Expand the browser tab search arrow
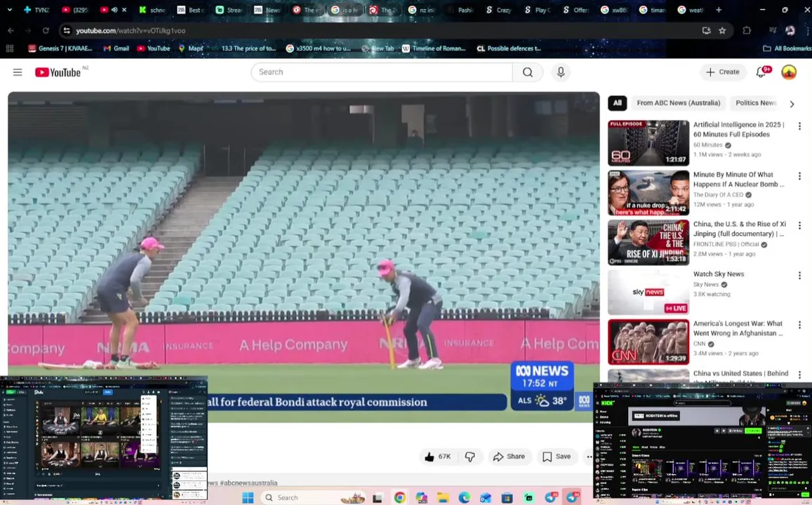 pos(9,10)
